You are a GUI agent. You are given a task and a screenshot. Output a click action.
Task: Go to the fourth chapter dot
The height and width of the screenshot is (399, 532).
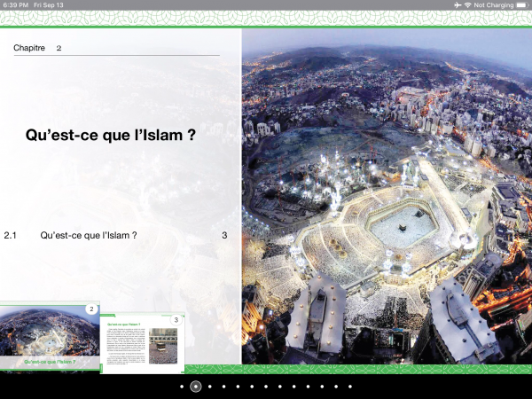(223, 387)
